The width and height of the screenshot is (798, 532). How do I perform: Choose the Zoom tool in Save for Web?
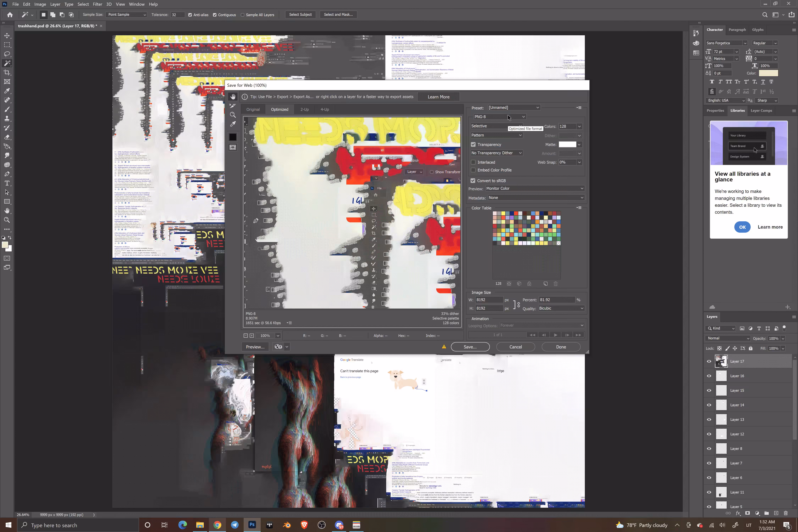[233, 115]
